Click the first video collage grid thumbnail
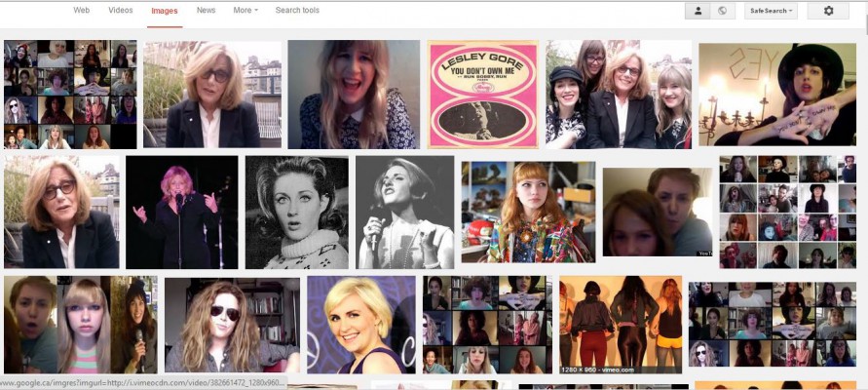Screen dimensions: 868x390 pos(70,95)
